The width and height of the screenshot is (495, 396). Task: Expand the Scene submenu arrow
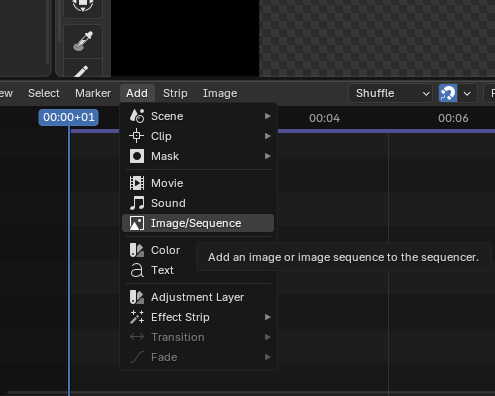point(267,116)
